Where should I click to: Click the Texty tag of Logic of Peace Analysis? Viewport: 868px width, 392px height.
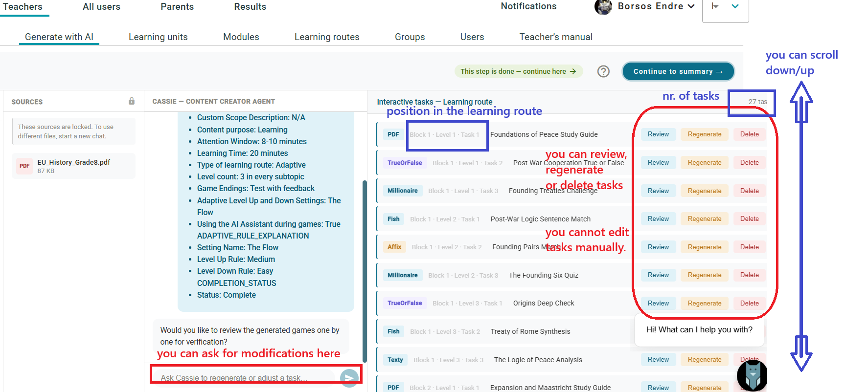pos(395,360)
